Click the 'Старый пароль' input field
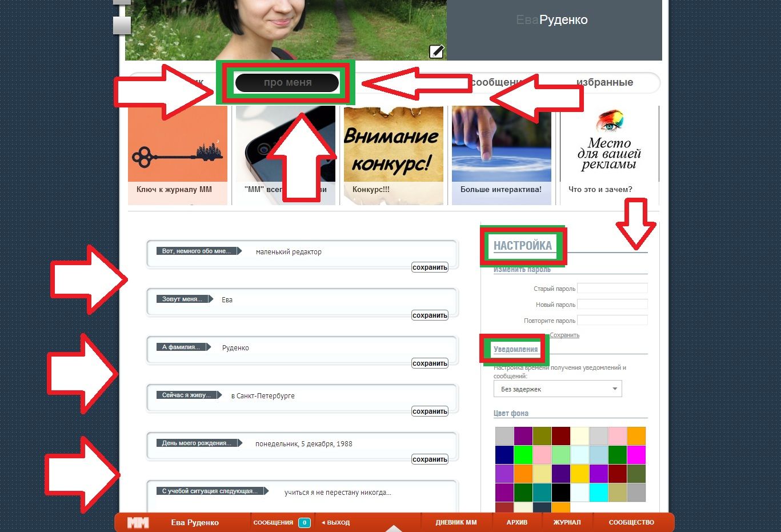Image resolution: width=781 pixels, height=532 pixels. [612, 289]
